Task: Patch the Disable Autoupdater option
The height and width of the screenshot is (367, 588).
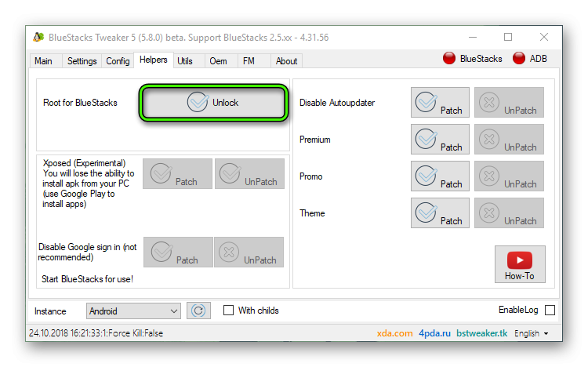Action: pyautogui.click(x=440, y=103)
